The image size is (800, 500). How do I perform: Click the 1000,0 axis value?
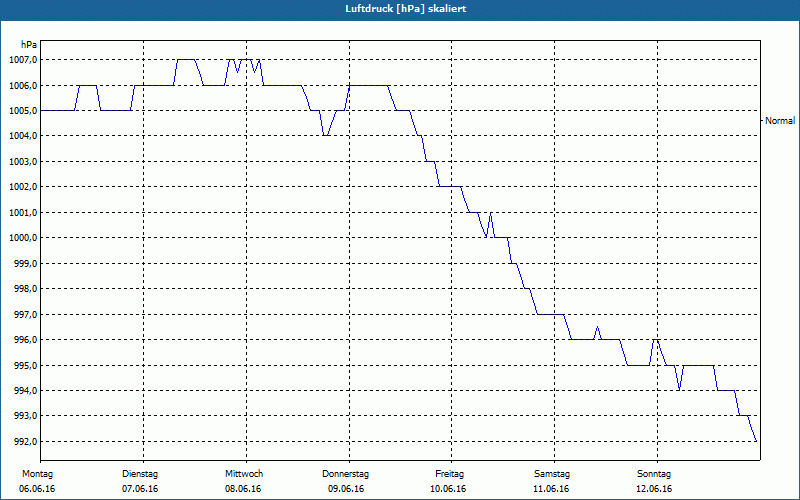tap(23, 238)
